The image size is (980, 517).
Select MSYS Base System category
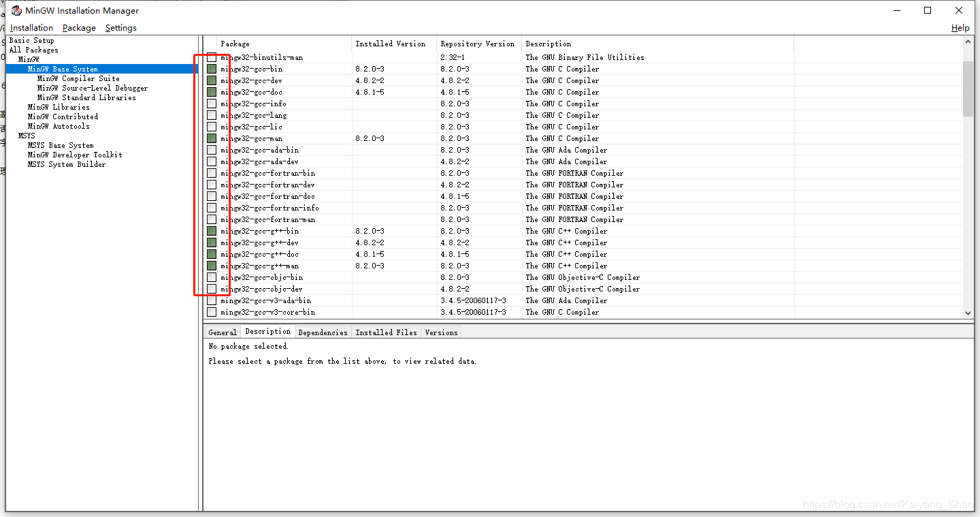point(61,145)
